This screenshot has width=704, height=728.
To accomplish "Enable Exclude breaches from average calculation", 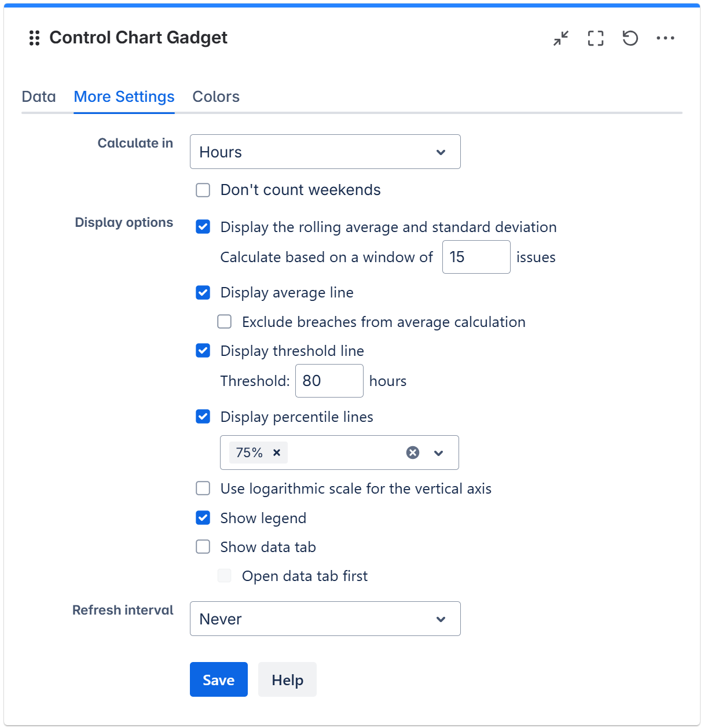I will [x=225, y=322].
